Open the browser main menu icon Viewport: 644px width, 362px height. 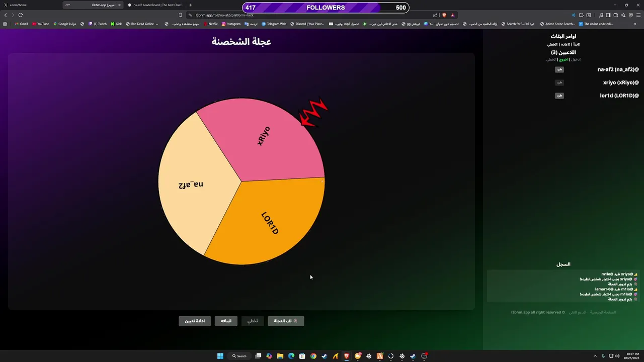pyautogui.click(x=638, y=15)
